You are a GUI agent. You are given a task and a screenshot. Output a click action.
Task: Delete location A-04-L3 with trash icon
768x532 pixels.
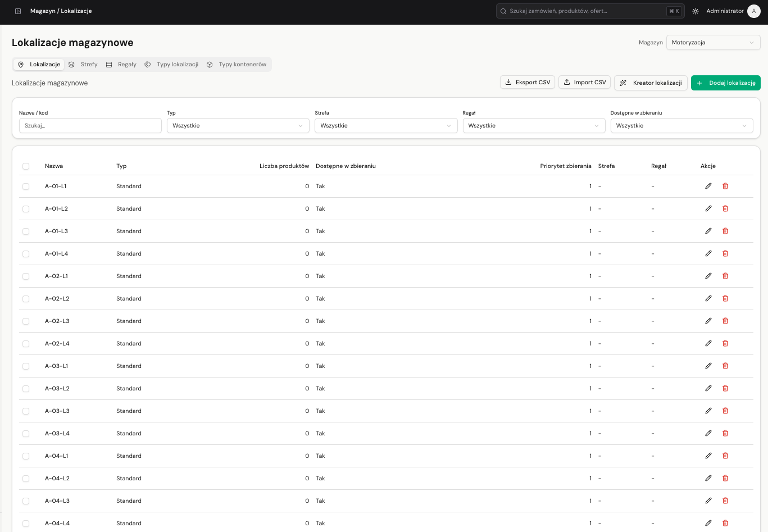[x=725, y=501]
